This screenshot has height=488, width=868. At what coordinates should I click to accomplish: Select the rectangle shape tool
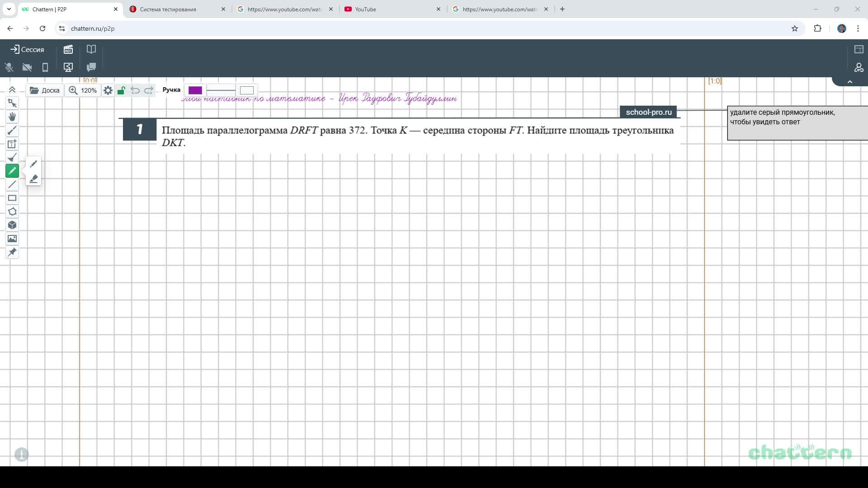pos(12,198)
